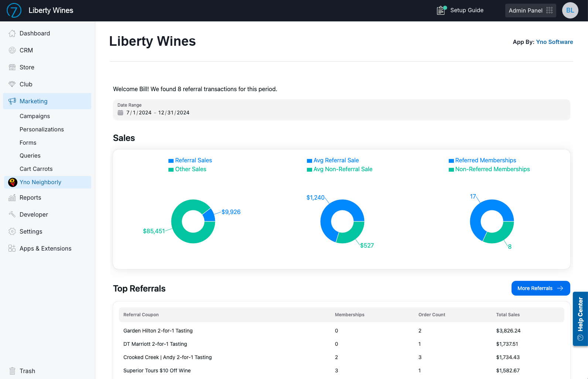Select the Garden Hilton 2-for-1 Tasting row
Viewport: 588px width, 379px height.
coord(342,331)
